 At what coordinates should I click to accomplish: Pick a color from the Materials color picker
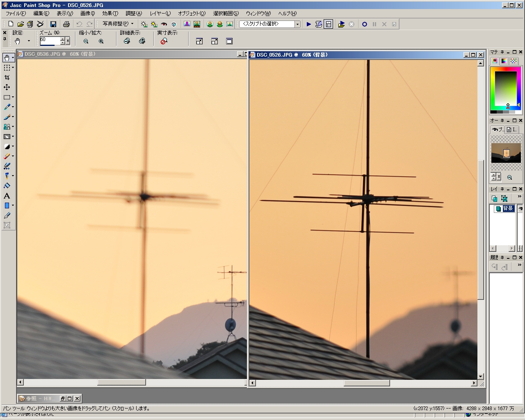(x=505, y=89)
